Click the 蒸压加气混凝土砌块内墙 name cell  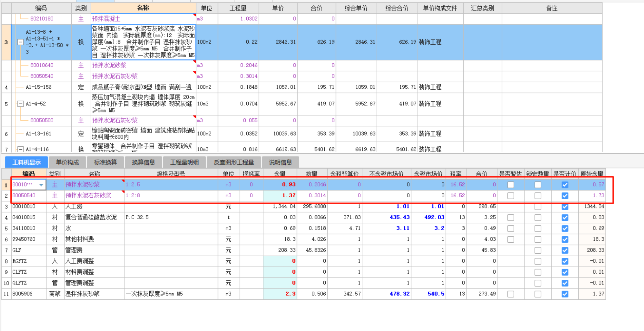pyautogui.click(x=143, y=104)
